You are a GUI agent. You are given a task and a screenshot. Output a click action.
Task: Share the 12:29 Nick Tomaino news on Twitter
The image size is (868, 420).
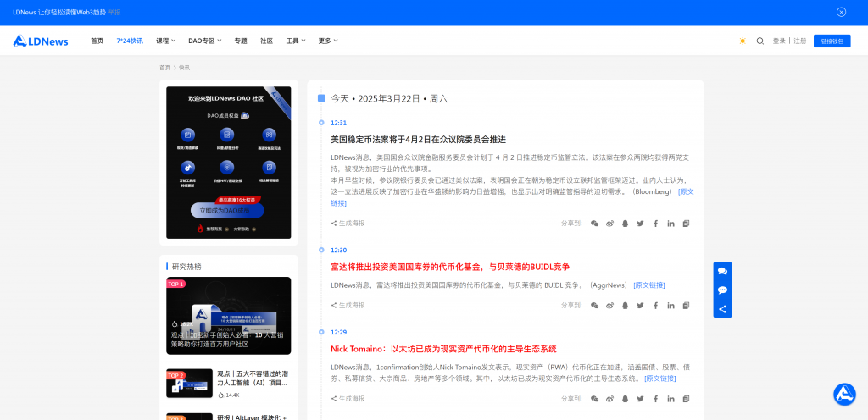[641, 399]
